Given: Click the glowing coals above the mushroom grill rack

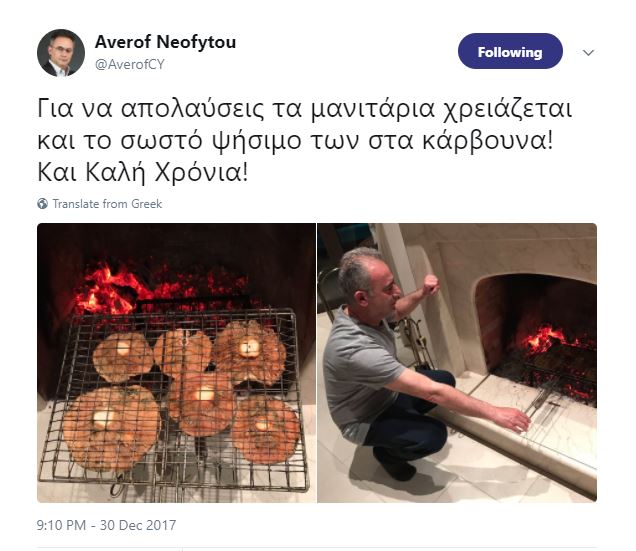Looking at the screenshot, I should 162,288.
